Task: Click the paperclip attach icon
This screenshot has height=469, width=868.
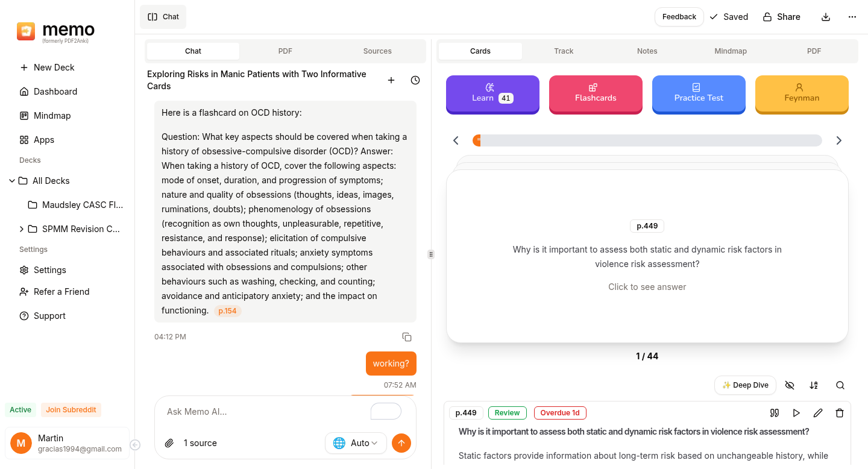Action: tap(169, 443)
